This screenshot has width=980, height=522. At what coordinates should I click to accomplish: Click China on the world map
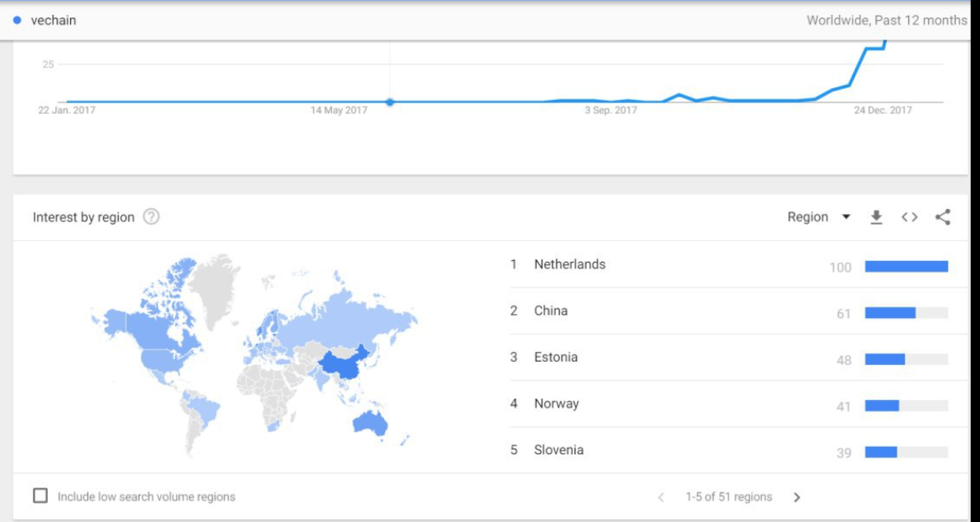pyautogui.click(x=343, y=364)
